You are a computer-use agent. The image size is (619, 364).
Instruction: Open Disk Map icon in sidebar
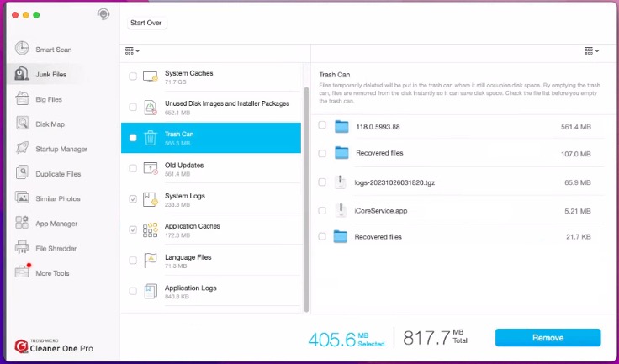pos(22,124)
